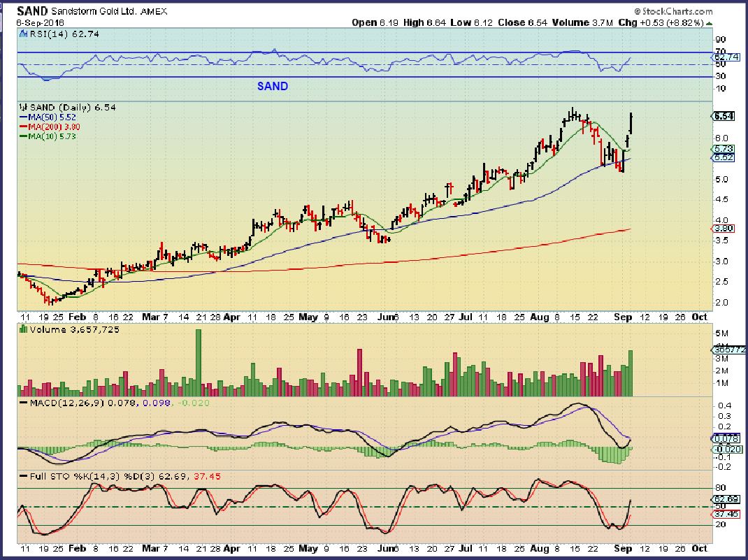
Task: Click the 6.54 last price axis tag
Action: 724,116
